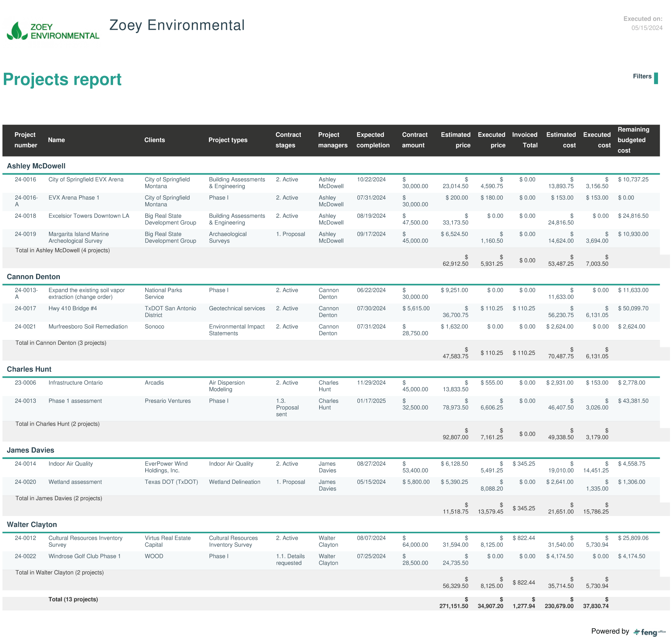Click the Total (13 projects) summary row
The height and width of the screenshot is (641, 672).
pyautogui.click(x=73, y=599)
